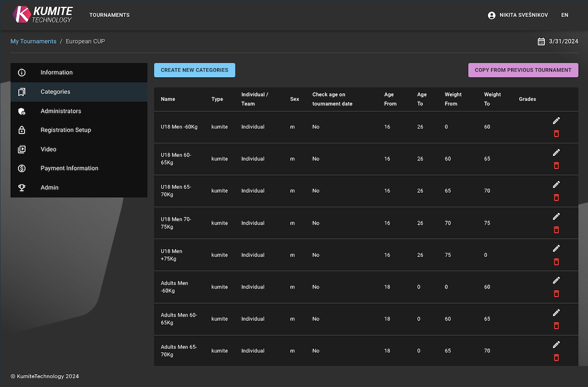
Task: Open Registration Setup using the lock icon
Action: tap(21, 130)
